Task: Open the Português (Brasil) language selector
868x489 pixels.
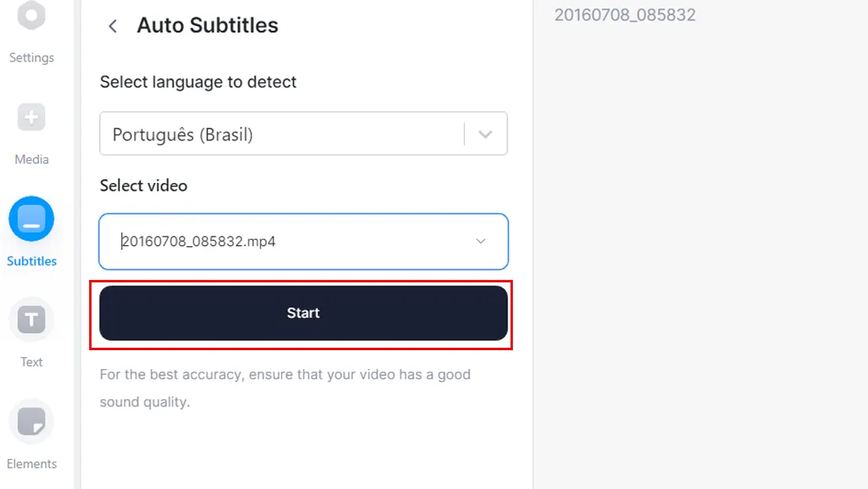Action: point(303,134)
